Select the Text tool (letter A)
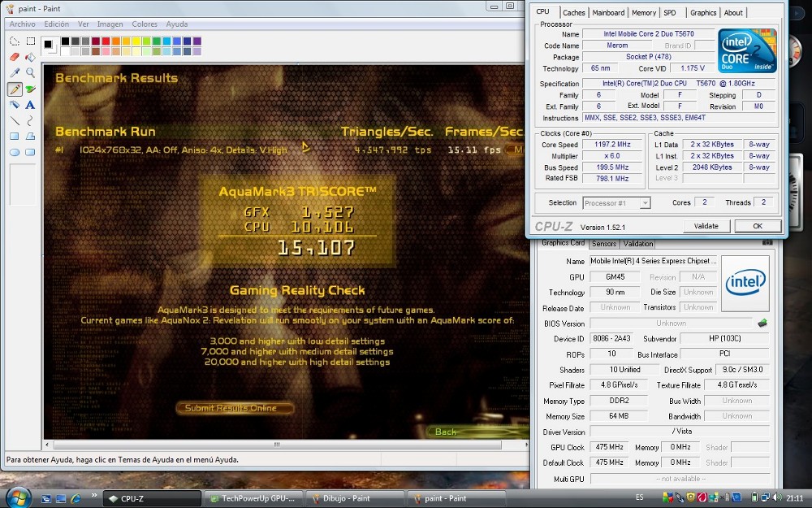The height and width of the screenshot is (508, 812). click(x=31, y=105)
